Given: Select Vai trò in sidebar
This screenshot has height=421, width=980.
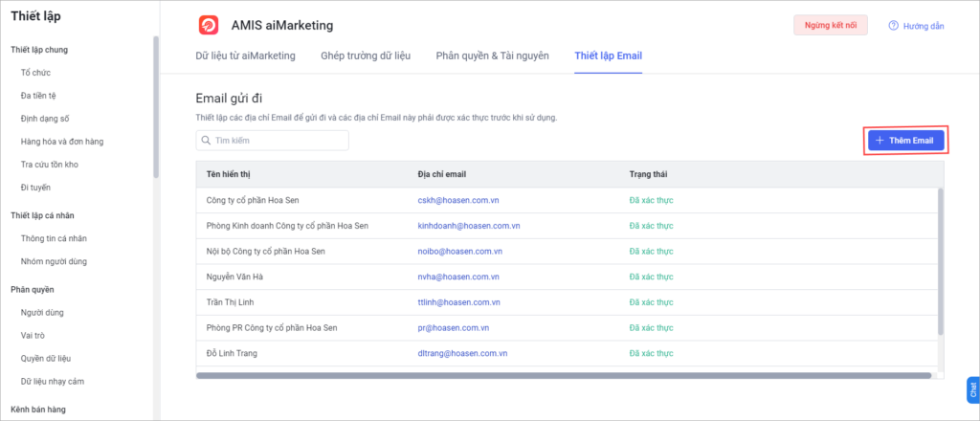Looking at the screenshot, I should click(33, 336).
